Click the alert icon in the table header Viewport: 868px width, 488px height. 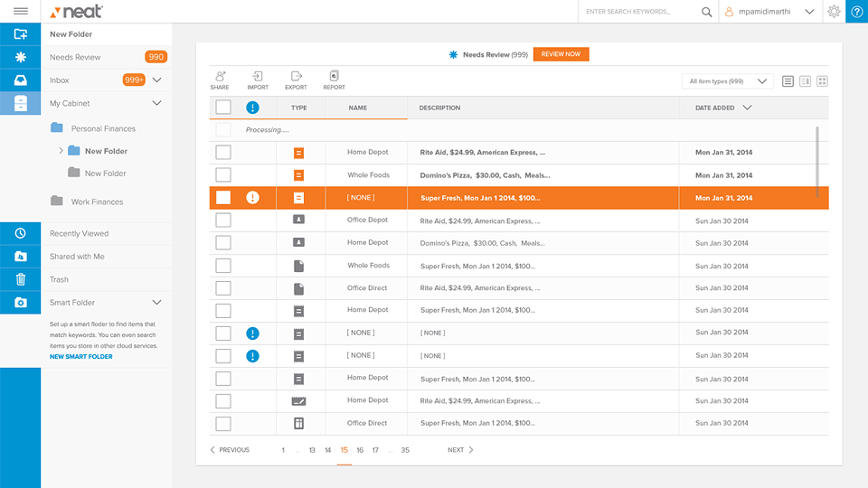click(252, 108)
